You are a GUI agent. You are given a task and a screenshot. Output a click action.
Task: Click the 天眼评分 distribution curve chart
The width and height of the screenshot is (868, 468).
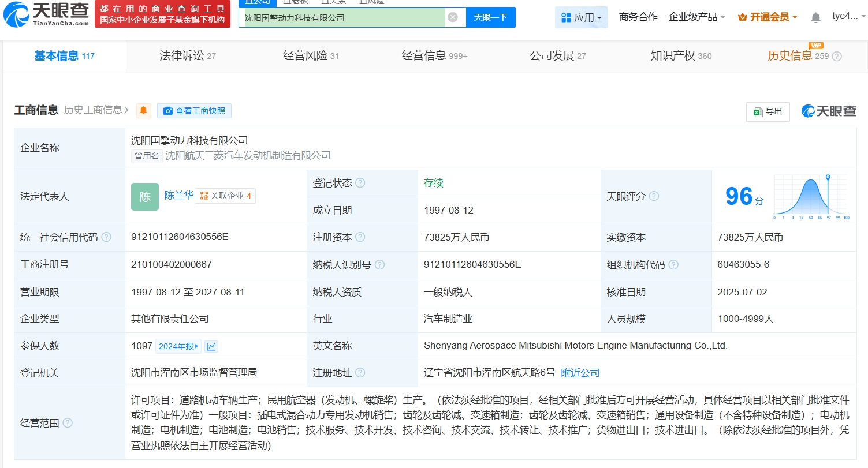pyautogui.click(x=810, y=196)
